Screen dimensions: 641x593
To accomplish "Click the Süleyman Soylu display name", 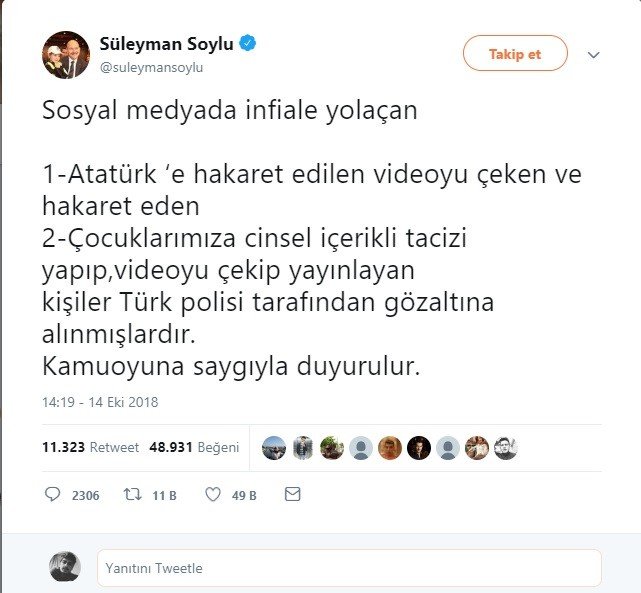I will point(166,44).
